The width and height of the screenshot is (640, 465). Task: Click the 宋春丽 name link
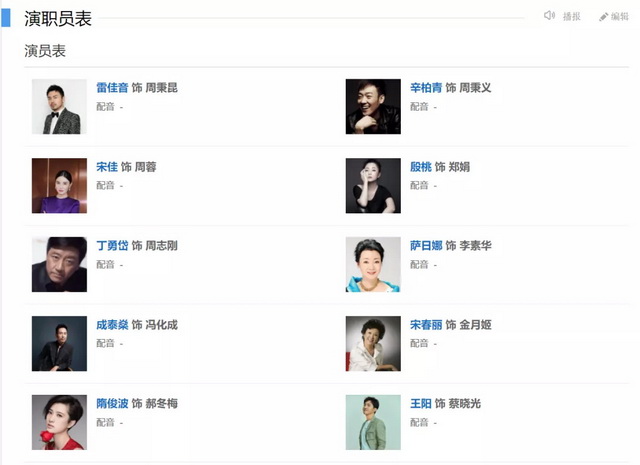[x=426, y=325]
